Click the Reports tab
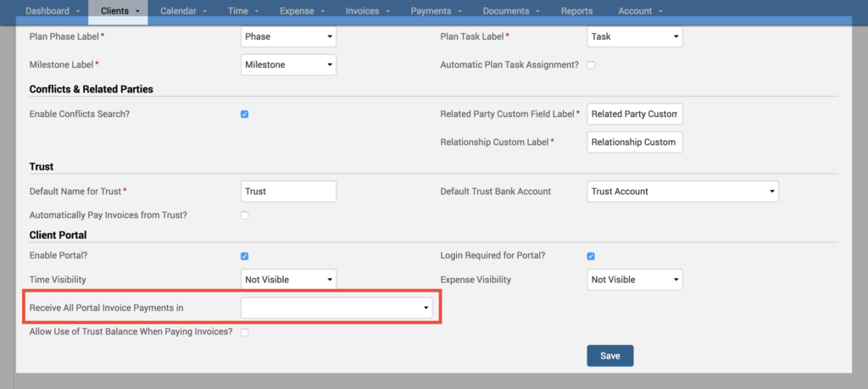The image size is (868, 389). (x=576, y=11)
